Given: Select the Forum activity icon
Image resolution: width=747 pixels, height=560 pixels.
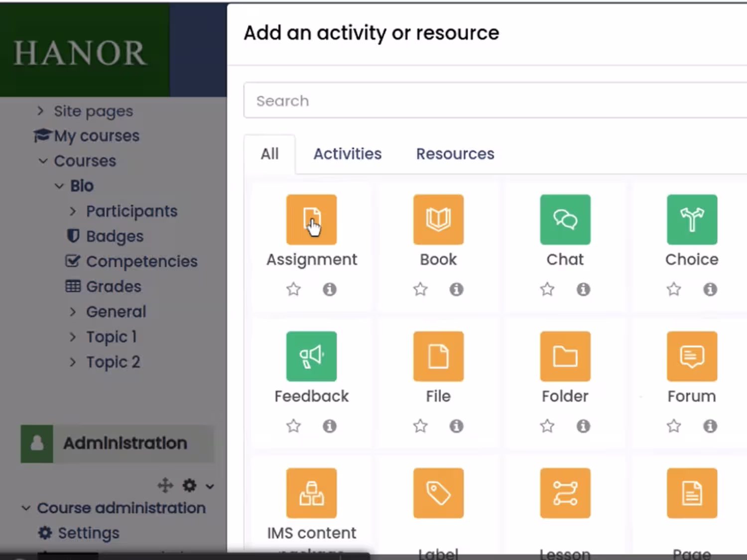Looking at the screenshot, I should [692, 356].
